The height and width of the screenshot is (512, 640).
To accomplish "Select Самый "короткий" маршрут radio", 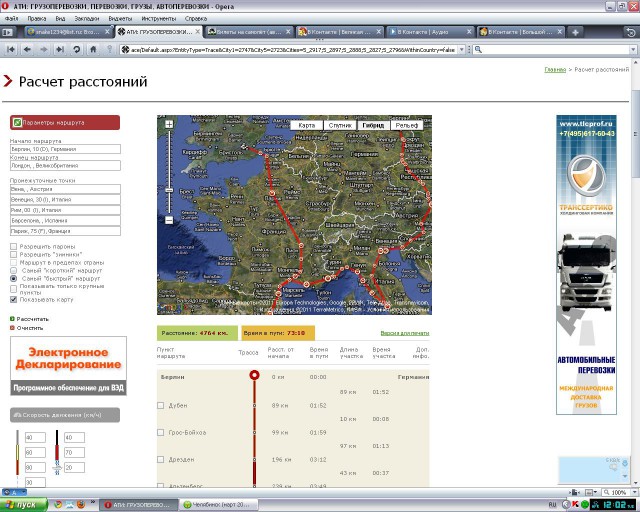I will 13,270.
